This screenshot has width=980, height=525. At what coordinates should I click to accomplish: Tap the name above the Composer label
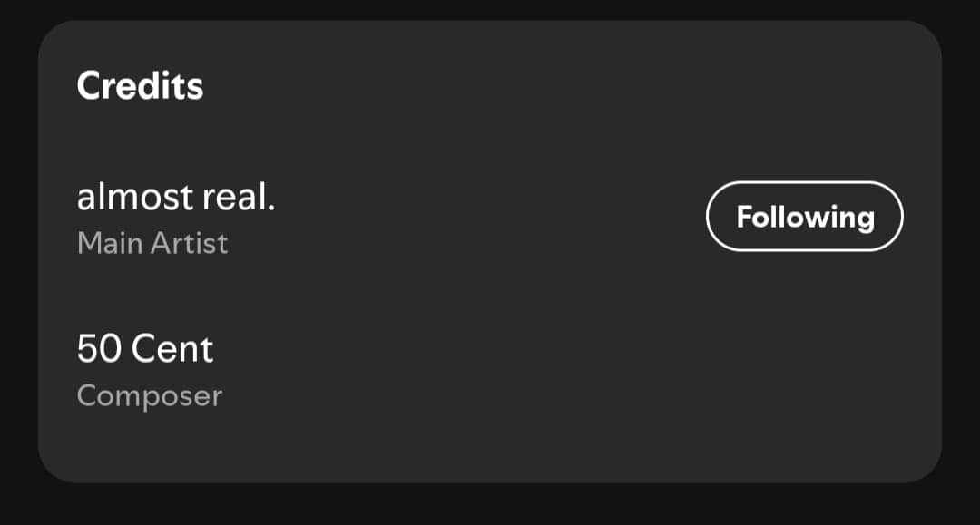click(145, 349)
